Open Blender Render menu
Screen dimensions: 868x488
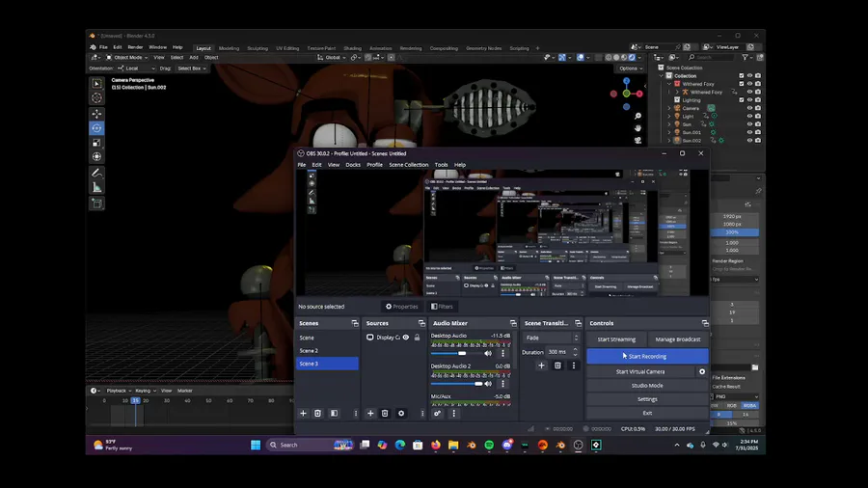click(135, 47)
